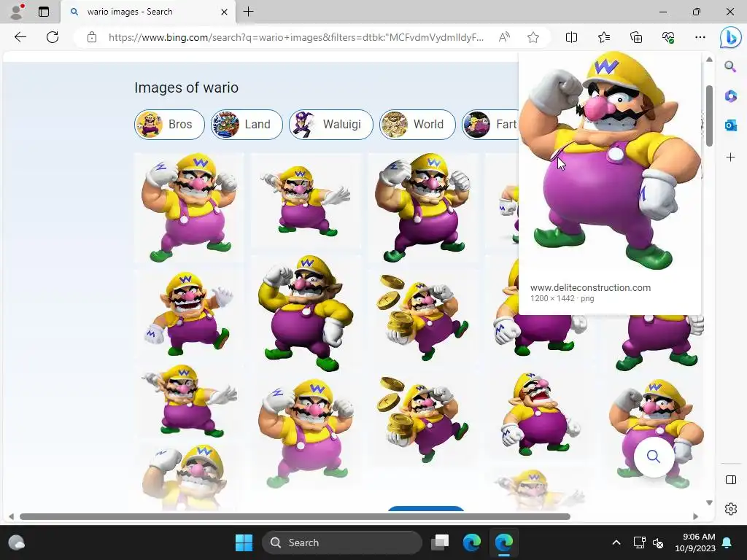747x560 pixels.
Task: Click the scroll up arrow
Action: [x=709, y=60]
